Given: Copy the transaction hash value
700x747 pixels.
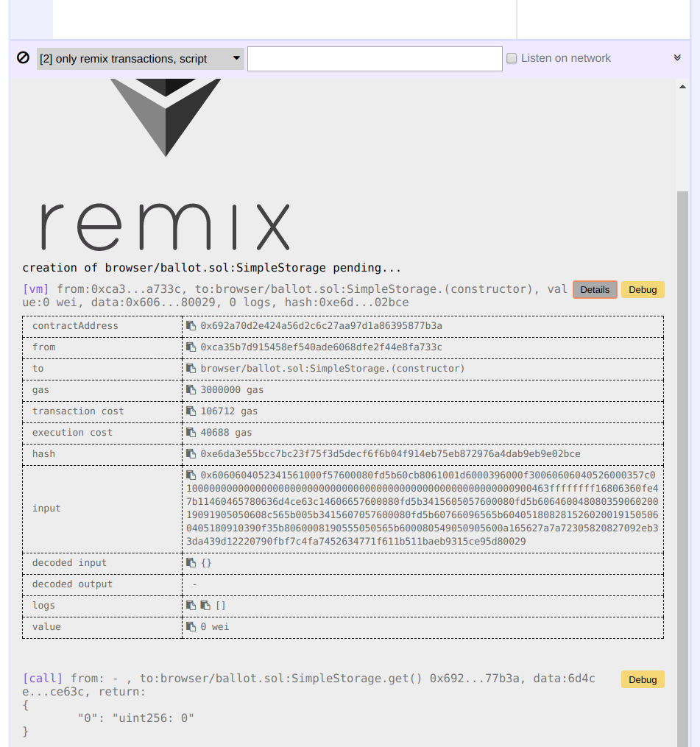Looking at the screenshot, I should (x=191, y=454).
